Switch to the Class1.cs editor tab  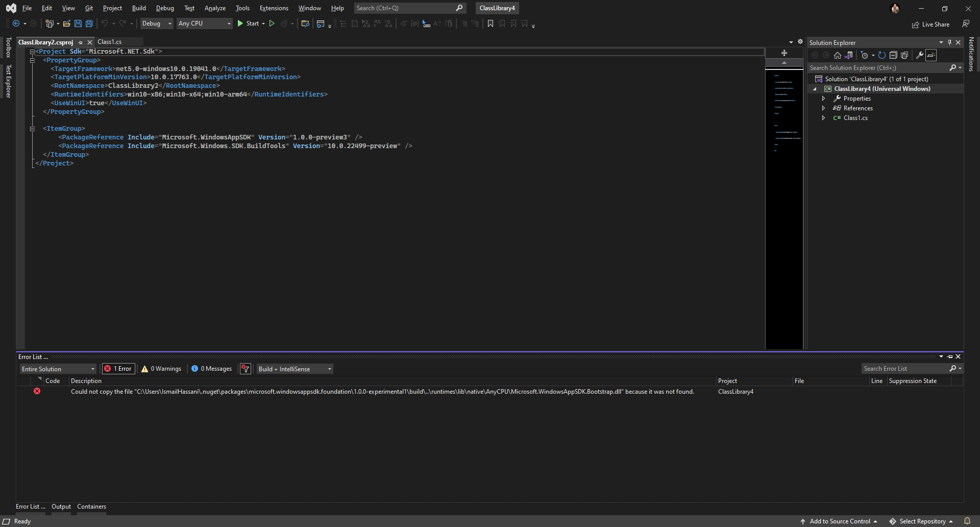pyautogui.click(x=110, y=42)
